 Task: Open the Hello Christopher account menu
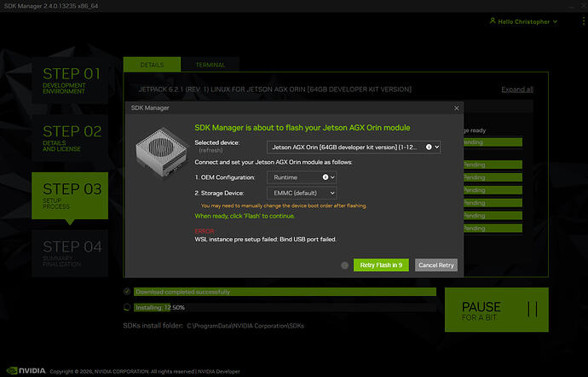pos(523,22)
